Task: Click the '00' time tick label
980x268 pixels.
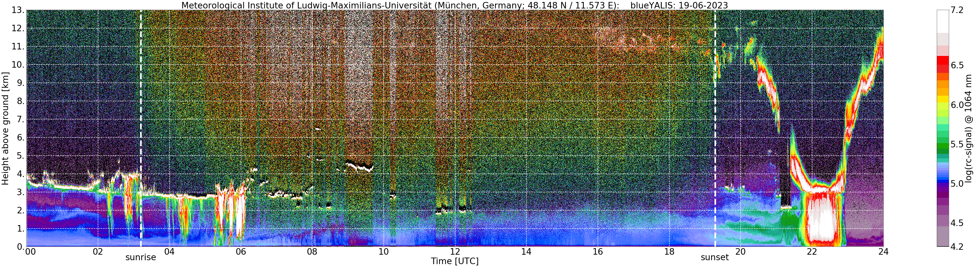Action: 31,252
